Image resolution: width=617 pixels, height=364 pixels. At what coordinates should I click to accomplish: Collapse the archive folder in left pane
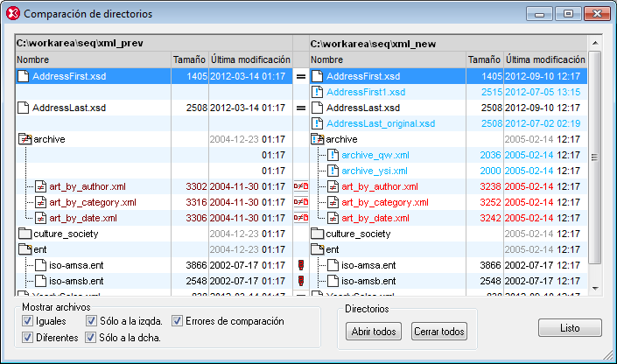(x=25, y=139)
